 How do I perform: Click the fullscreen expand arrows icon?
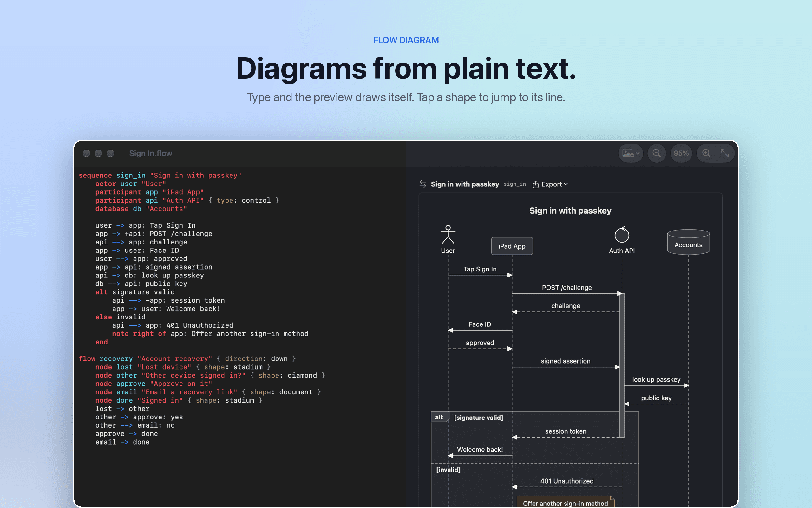coord(725,154)
